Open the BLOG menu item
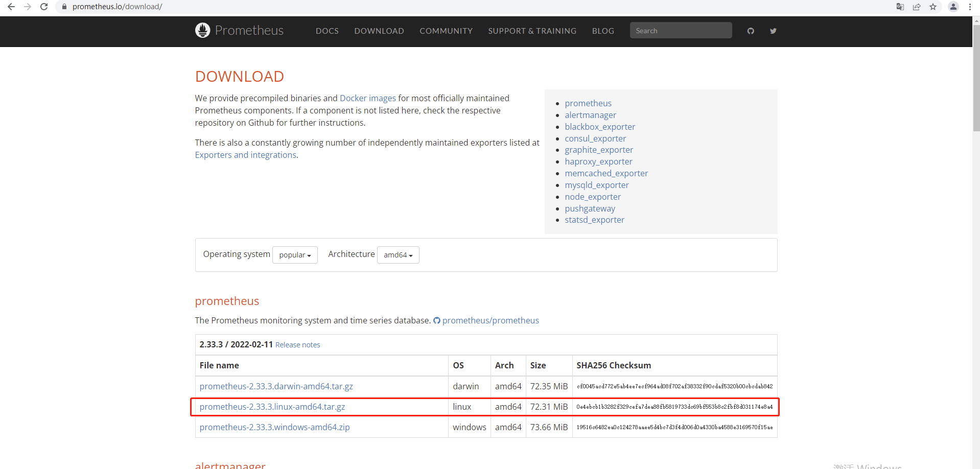The width and height of the screenshot is (980, 469). (603, 31)
